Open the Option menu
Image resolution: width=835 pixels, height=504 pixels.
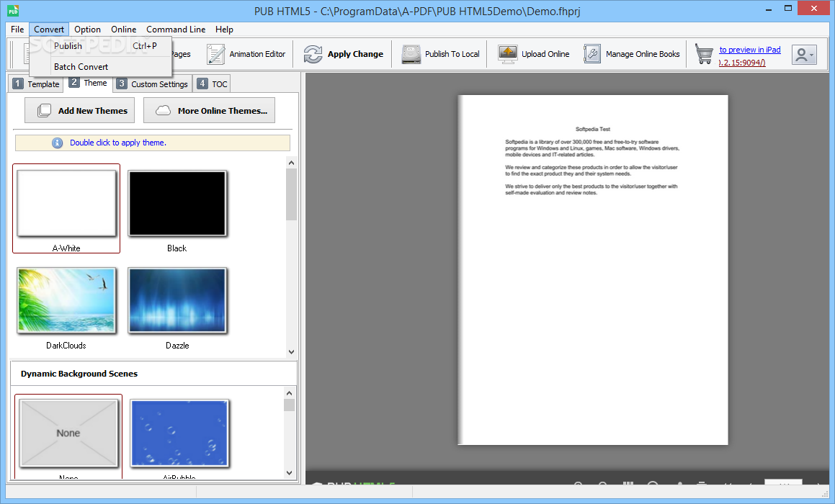click(x=87, y=30)
